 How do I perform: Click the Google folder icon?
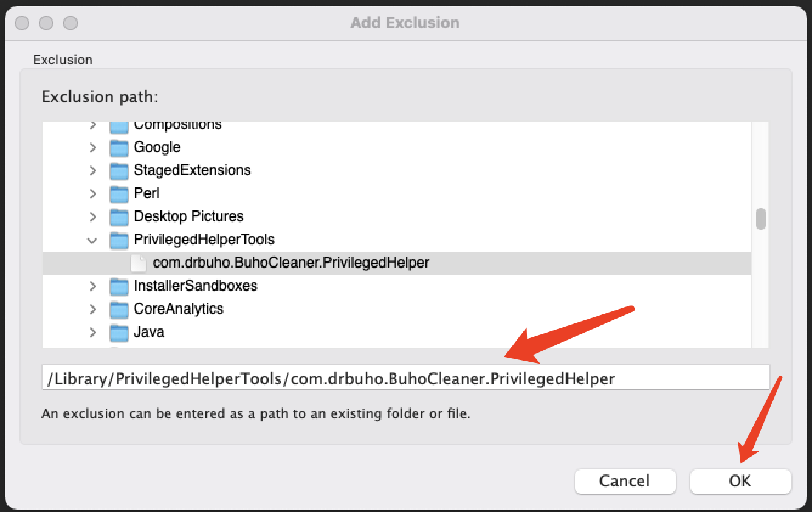click(x=119, y=148)
